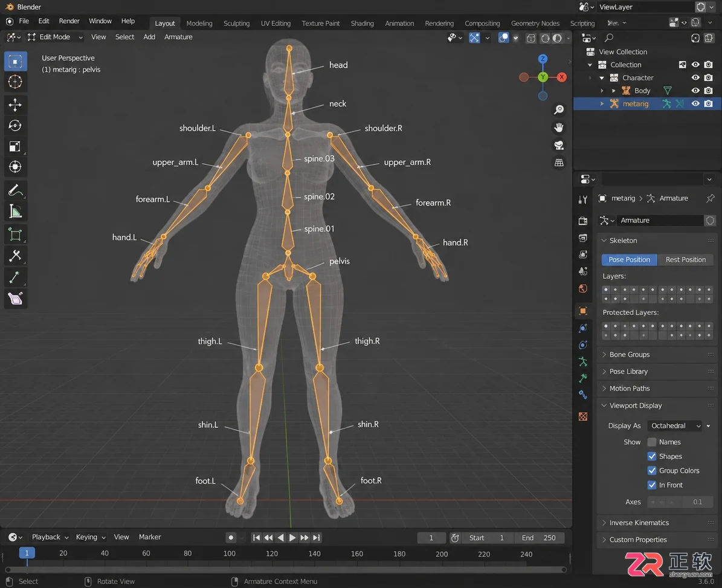Image resolution: width=722 pixels, height=588 pixels.
Task: Open the Display As Octahedral dropdown
Action: [x=675, y=426]
